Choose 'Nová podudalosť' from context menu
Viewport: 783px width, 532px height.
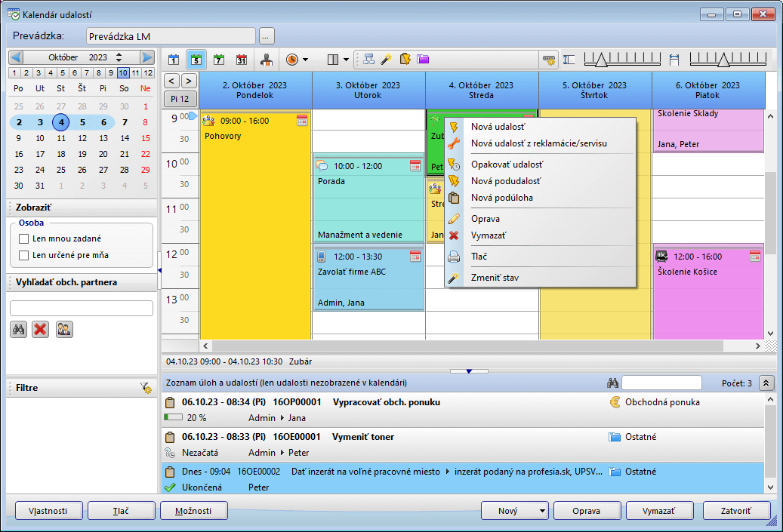pyautogui.click(x=505, y=181)
